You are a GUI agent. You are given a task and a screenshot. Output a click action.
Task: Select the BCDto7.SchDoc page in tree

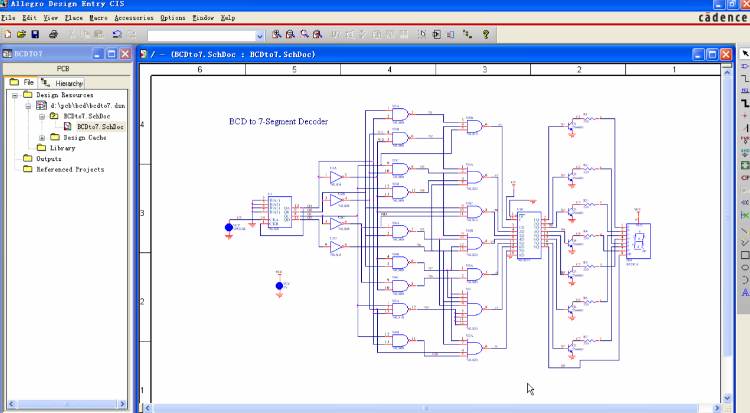tap(100, 126)
